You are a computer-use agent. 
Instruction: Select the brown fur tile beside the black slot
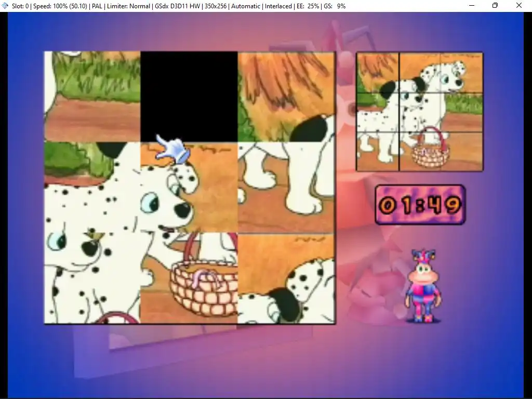click(x=286, y=96)
